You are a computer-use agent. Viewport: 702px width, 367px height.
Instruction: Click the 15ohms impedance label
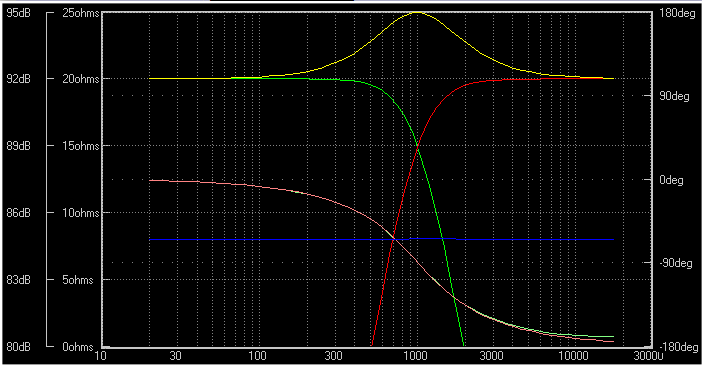click(81, 146)
